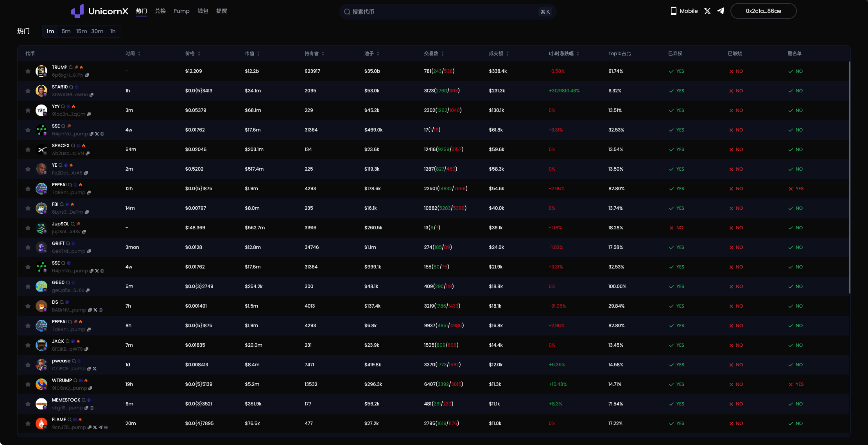Screen dimensions: 868x445
Task: Click the +3129810.48% value for STAR10
Action: (564, 91)
